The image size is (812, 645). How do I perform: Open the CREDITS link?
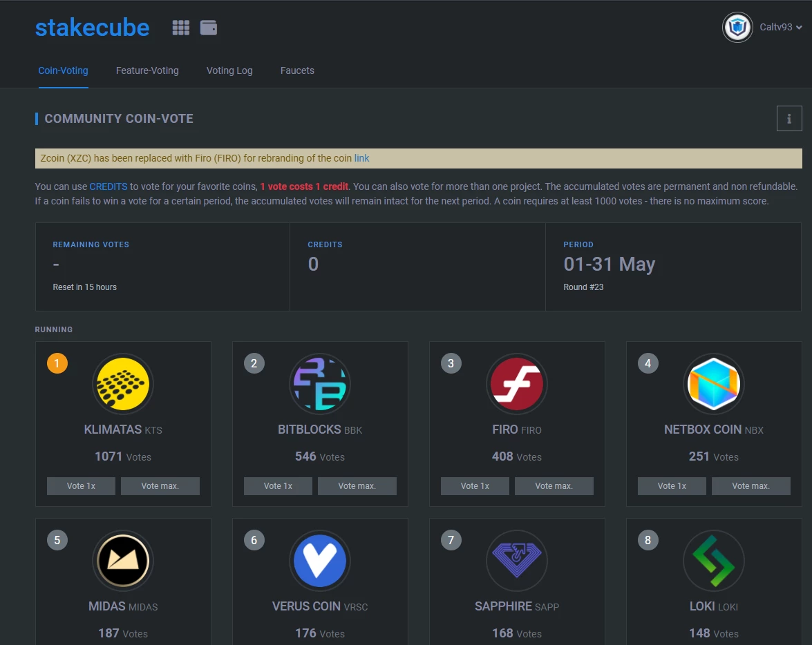click(x=108, y=186)
